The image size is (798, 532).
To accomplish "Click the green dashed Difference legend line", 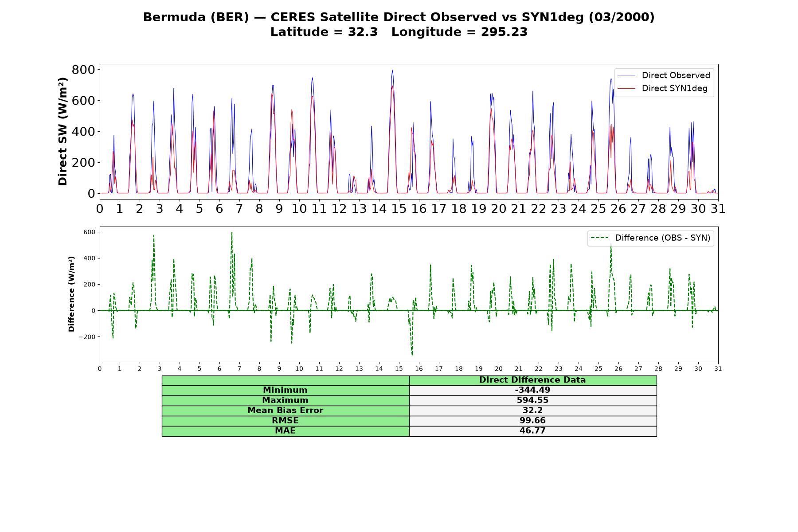I will click(x=600, y=238).
